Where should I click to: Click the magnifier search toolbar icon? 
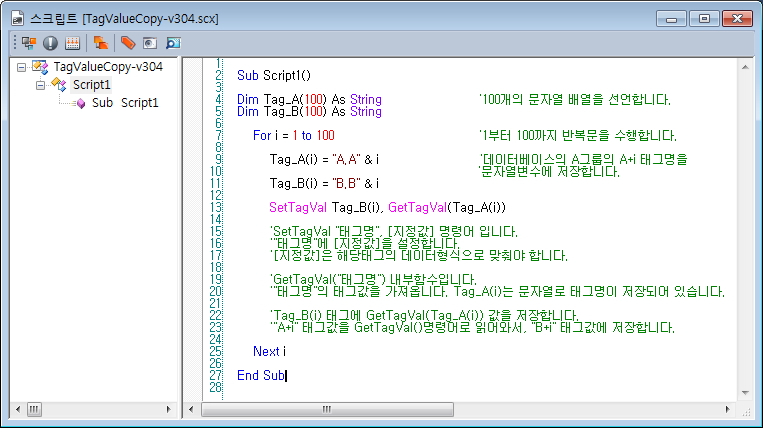tap(173, 43)
